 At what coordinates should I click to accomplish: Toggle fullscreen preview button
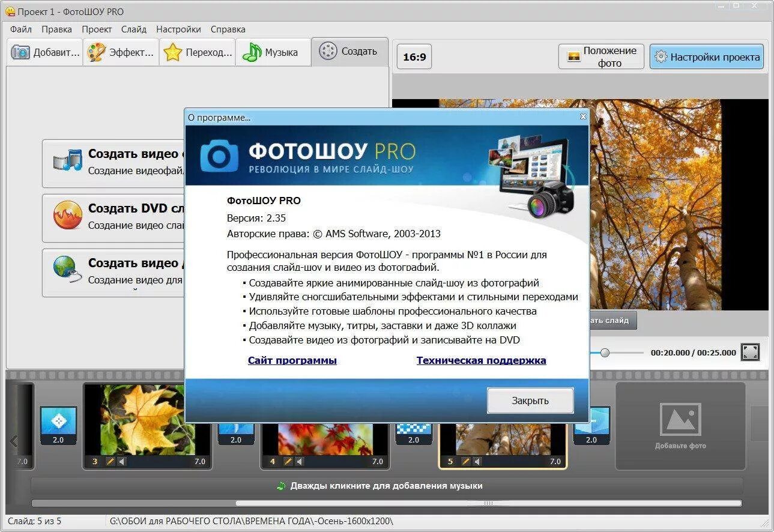pos(750,352)
